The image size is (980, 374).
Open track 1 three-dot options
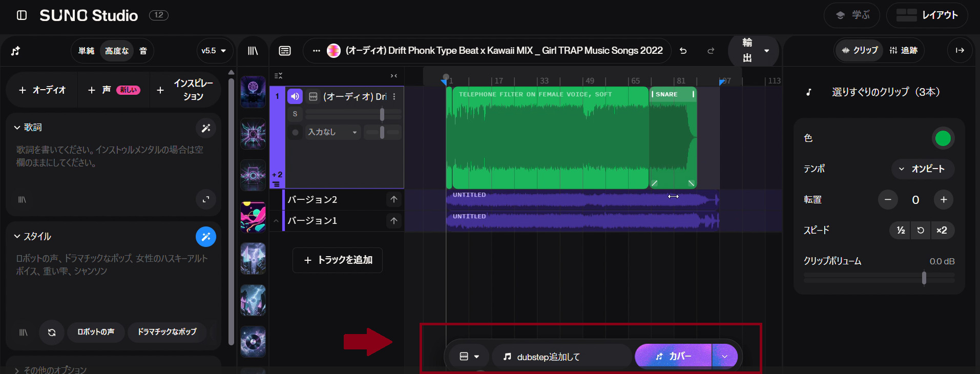[x=394, y=96]
